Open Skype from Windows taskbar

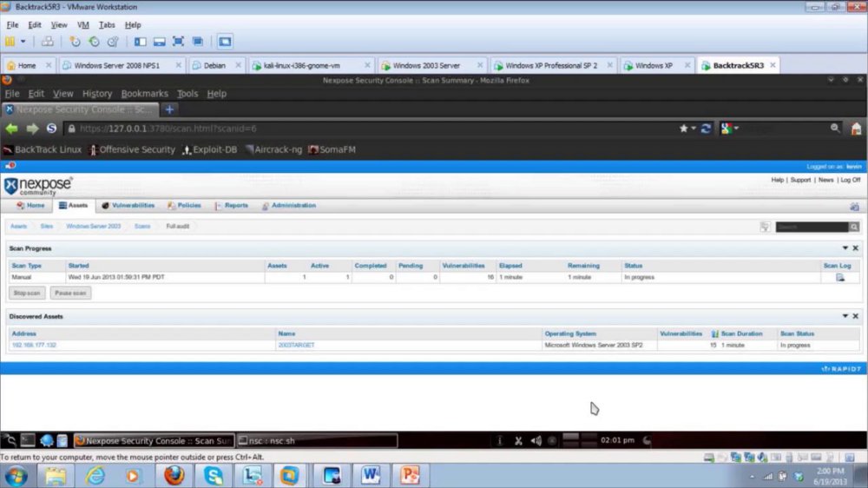tap(214, 475)
